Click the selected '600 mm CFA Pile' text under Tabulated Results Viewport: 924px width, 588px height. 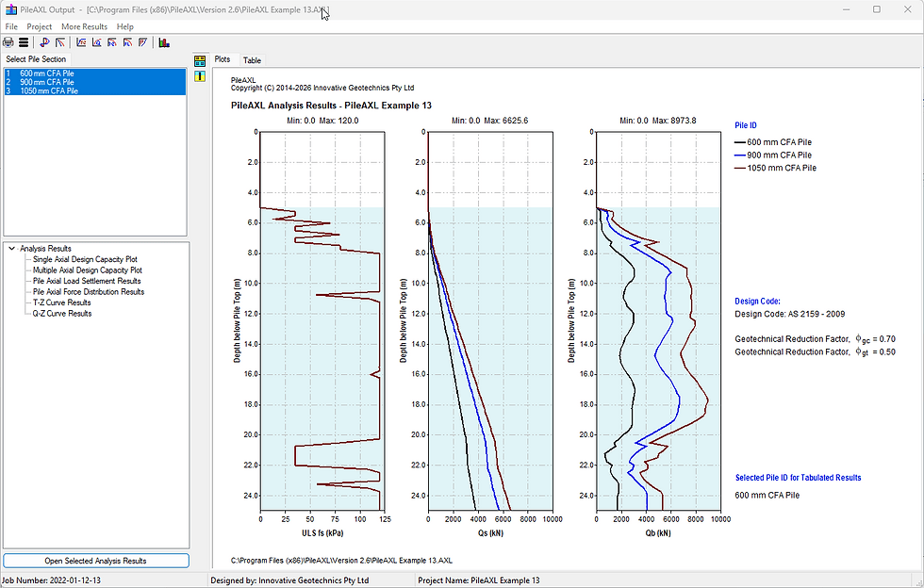tap(767, 496)
